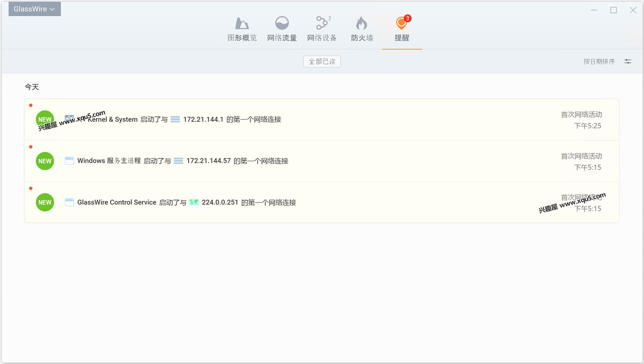
Task: Click the flag icon beside 224.0.0.251
Action: [194, 202]
